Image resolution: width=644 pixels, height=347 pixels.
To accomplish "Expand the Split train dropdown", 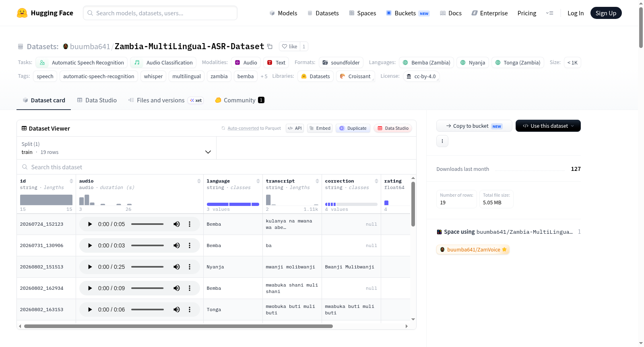I will 116,148.
